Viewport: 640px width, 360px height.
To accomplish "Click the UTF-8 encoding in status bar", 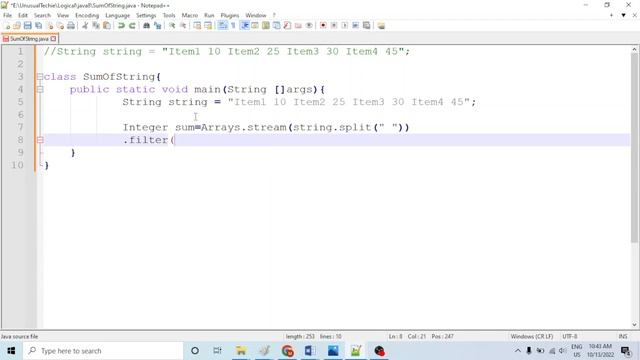I will coord(570,336).
